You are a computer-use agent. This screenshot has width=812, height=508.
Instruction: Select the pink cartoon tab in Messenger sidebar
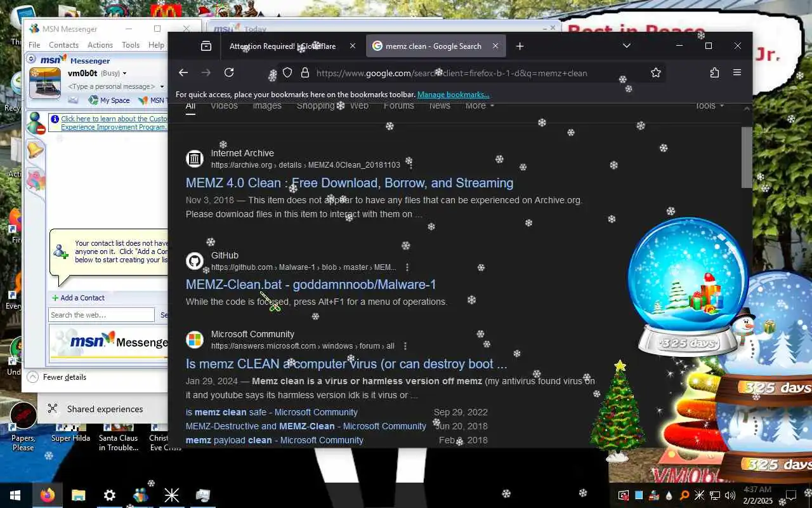pos(36,180)
